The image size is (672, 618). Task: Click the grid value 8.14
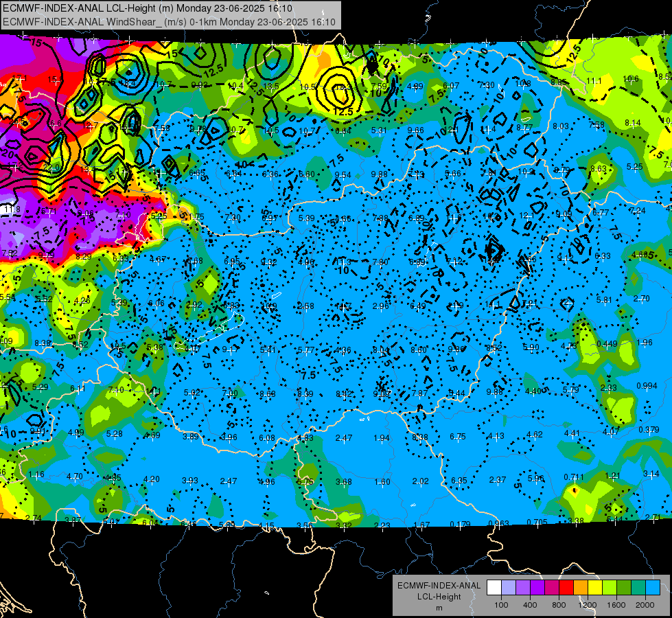[633, 123]
